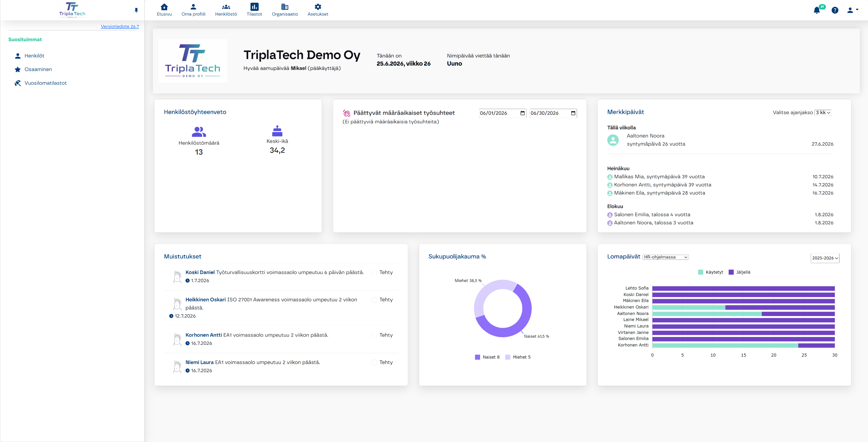Open the Valitse ajanjakso 3 kk dropdown
The width and height of the screenshot is (868, 442).
pos(823,113)
